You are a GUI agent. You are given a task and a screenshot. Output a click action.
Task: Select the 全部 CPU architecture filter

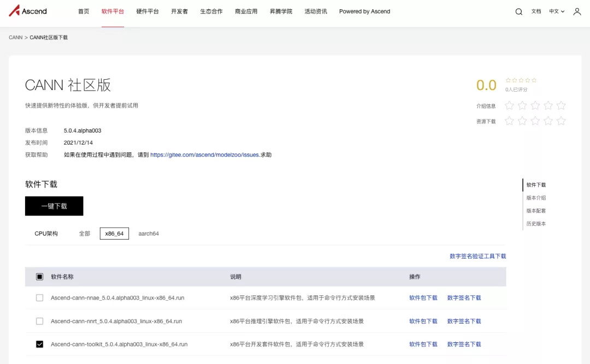click(85, 234)
